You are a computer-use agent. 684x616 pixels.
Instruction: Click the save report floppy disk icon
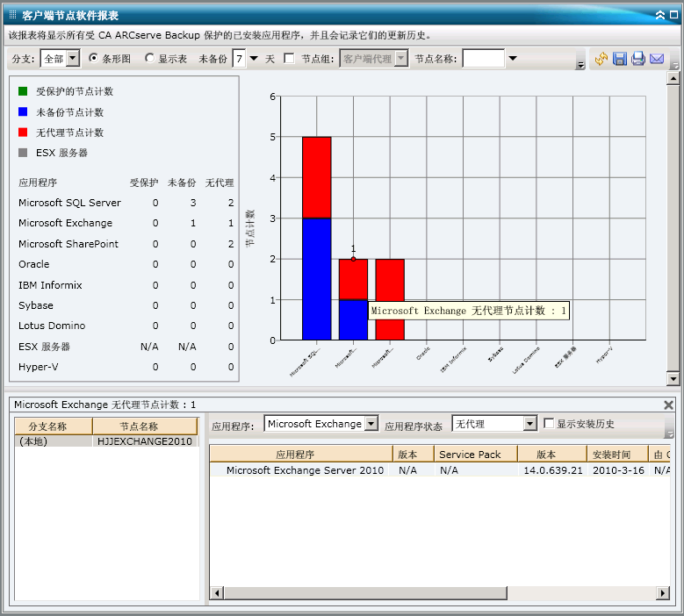619,59
